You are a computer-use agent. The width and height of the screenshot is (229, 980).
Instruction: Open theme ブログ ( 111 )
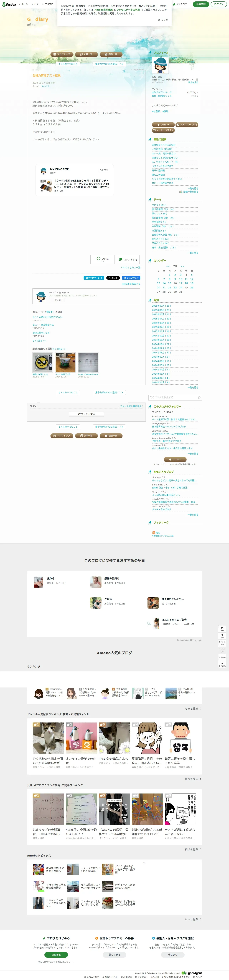tap(159, 205)
